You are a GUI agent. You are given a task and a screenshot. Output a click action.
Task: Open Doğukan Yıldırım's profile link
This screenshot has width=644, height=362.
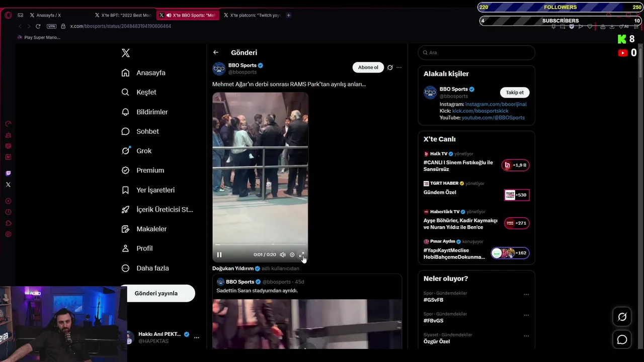[x=233, y=268]
